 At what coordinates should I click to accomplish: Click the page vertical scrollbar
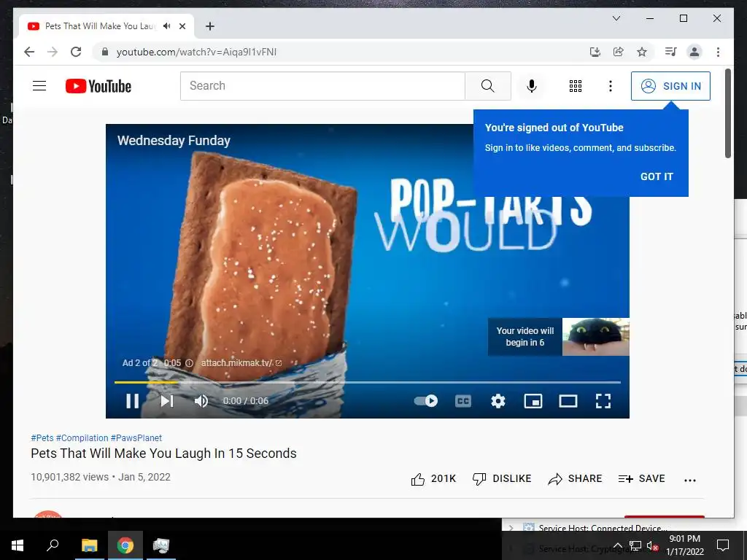[728, 113]
